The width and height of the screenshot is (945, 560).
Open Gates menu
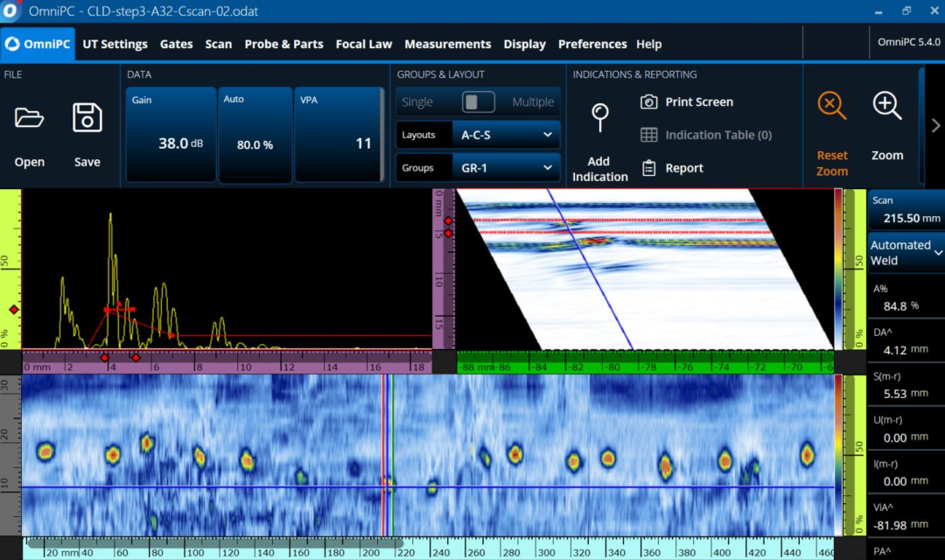point(176,44)
